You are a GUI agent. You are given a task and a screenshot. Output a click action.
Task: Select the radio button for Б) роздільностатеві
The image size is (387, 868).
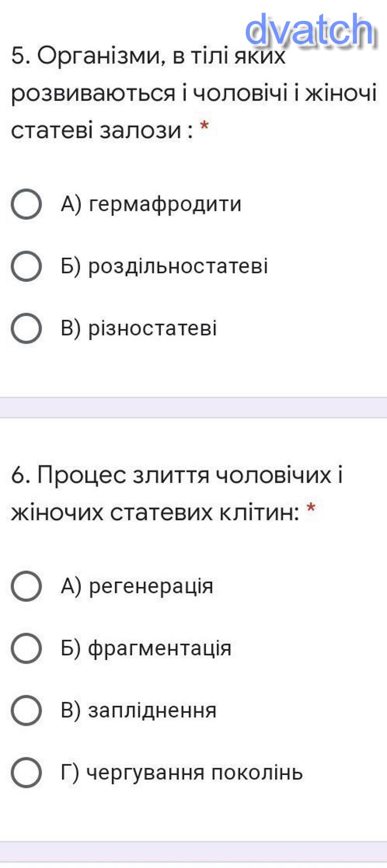click(26, 266)
